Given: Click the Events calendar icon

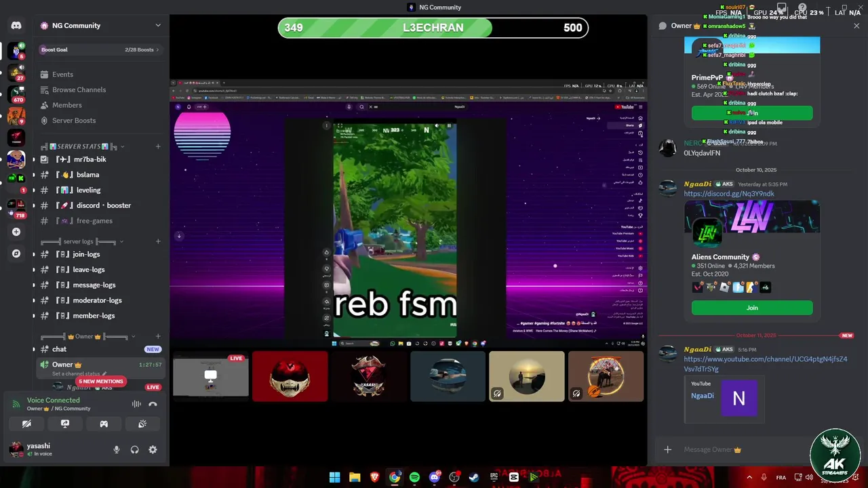Looking at the screenshot, I should [x=44, y=75].
